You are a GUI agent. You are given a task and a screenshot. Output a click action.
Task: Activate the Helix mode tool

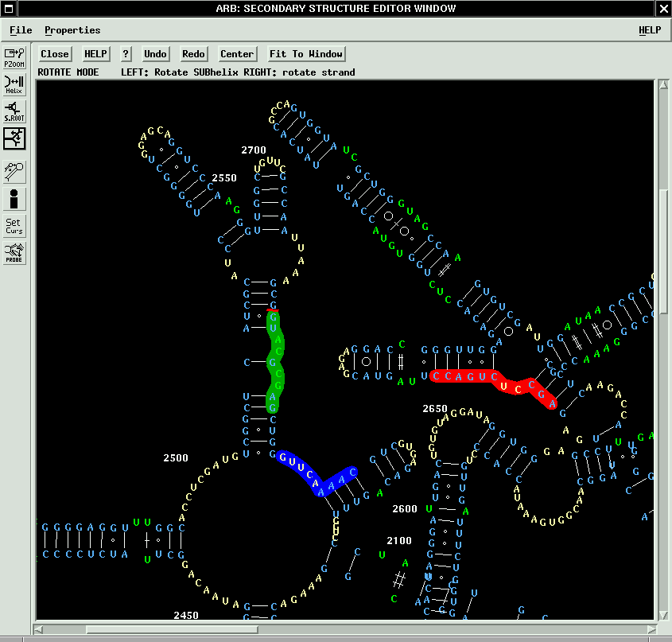point(14,84)
